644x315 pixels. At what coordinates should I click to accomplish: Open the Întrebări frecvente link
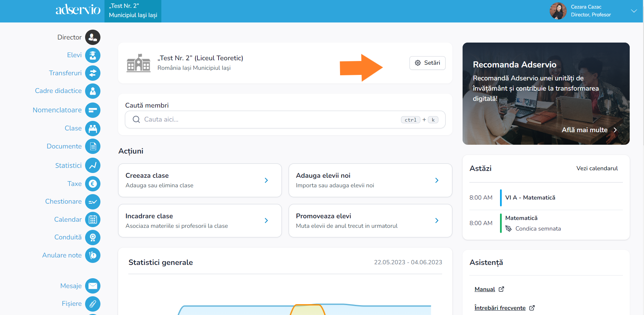coord(500,308)
